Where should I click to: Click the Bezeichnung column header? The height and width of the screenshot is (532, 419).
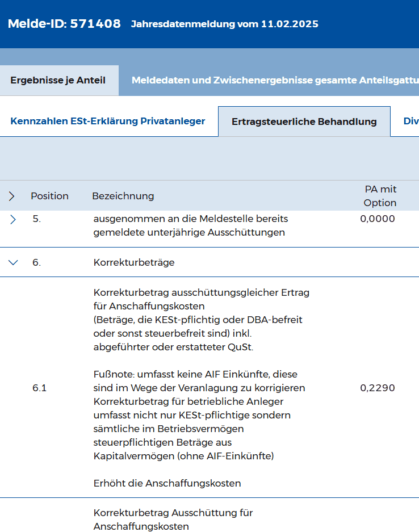coord(123,196)
